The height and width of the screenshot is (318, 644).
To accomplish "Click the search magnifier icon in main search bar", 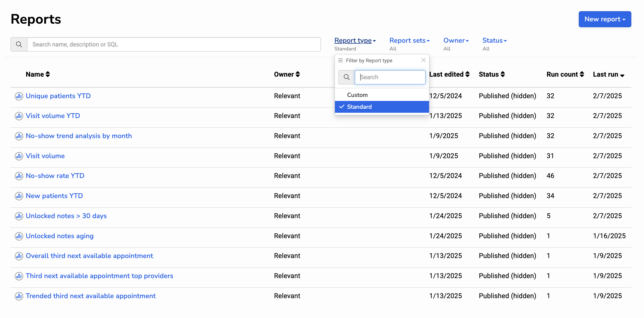I will pos(19,45).
